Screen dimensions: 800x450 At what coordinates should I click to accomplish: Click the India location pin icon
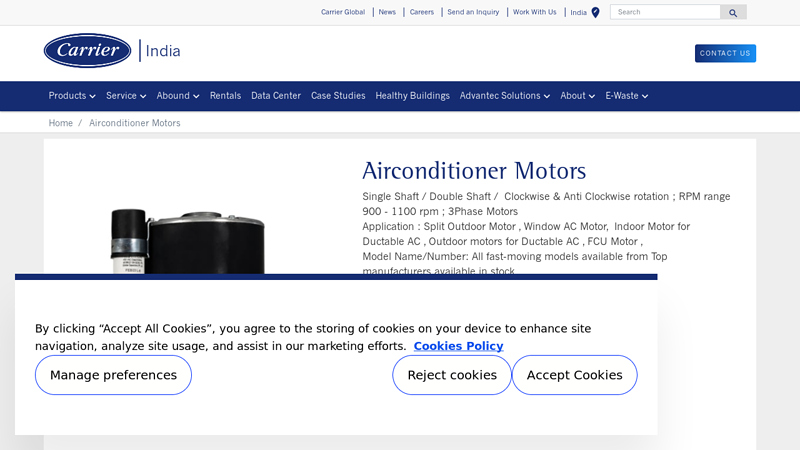pyautogui.click(x=595, y=12)
